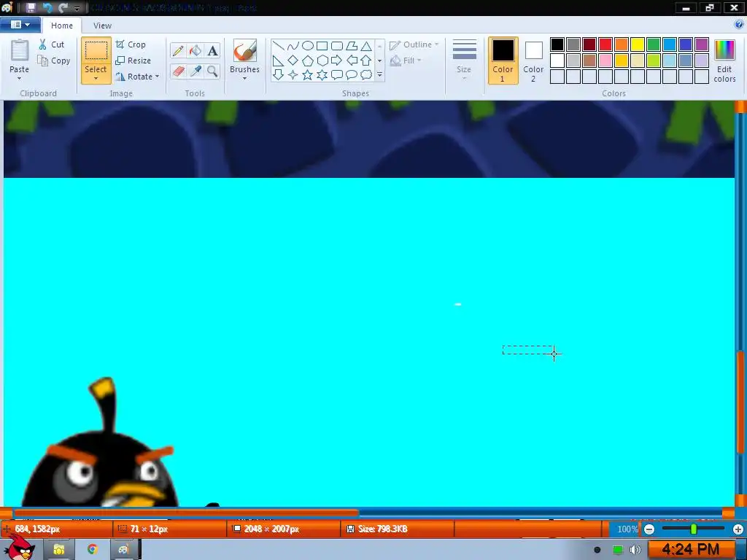Viewport: 747px width, 560px height.
Task: Choose the Up arrow shape
Action: point(366,61)
